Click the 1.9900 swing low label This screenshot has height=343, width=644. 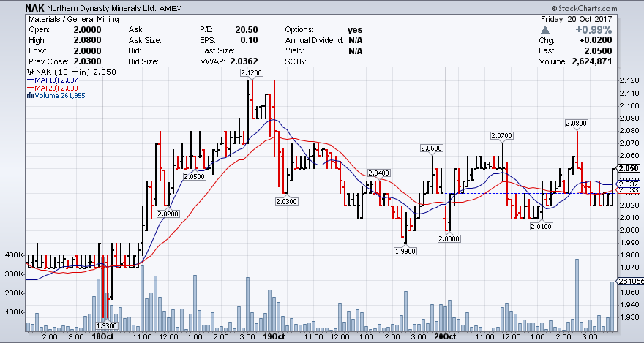pos(405,250)
